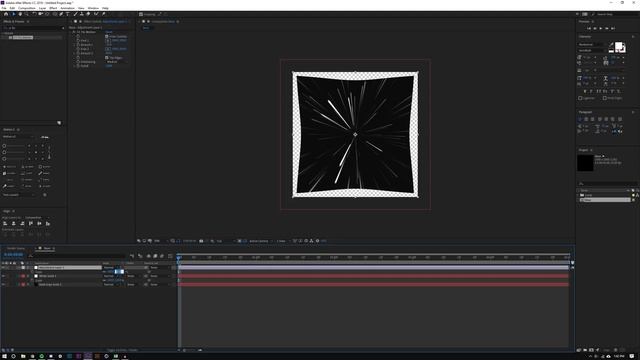Open font style dropdown in Character panel

point(591,51)
